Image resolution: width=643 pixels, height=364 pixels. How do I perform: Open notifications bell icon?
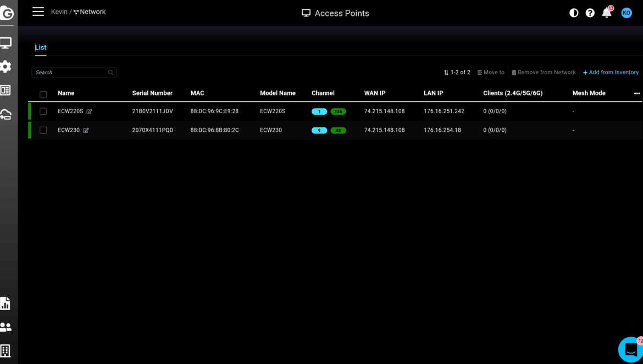point(607,13)
